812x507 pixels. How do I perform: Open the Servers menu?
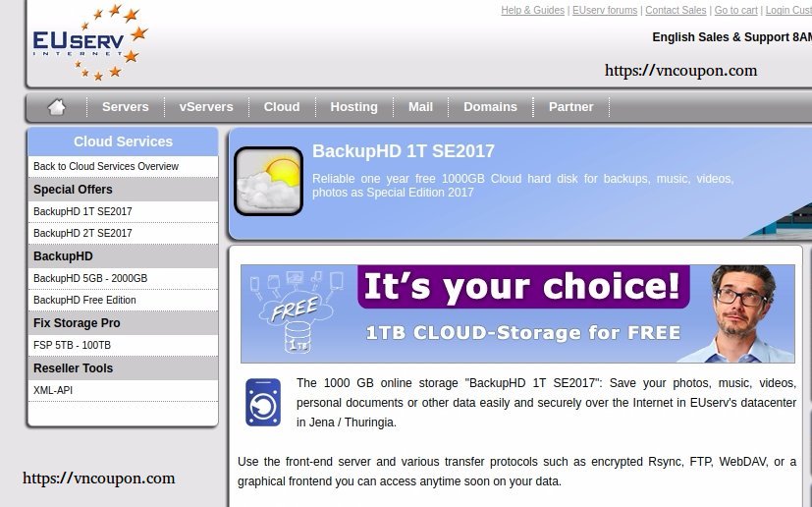pyautogui.click(x=126, y=107)
